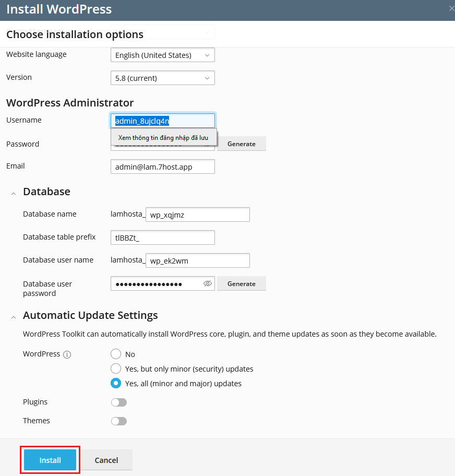Image resolution: width=455 pixels, height=476 pixels.
Task: Click the Database name field
Action: click(198, 215)
